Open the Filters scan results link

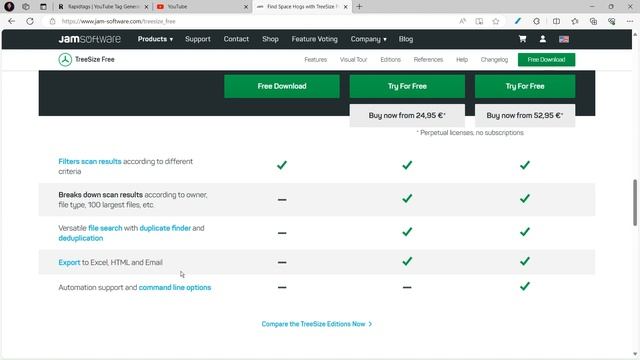(90, 161)
